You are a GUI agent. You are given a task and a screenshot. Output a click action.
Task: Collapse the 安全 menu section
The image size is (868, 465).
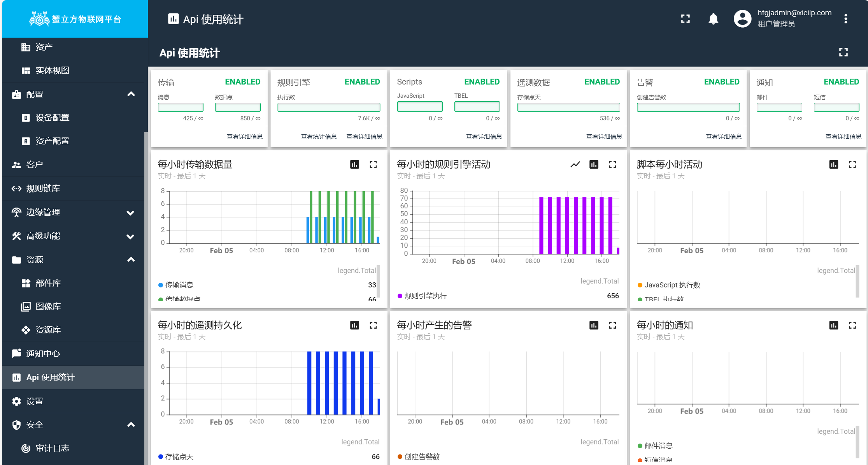(131, 425)
